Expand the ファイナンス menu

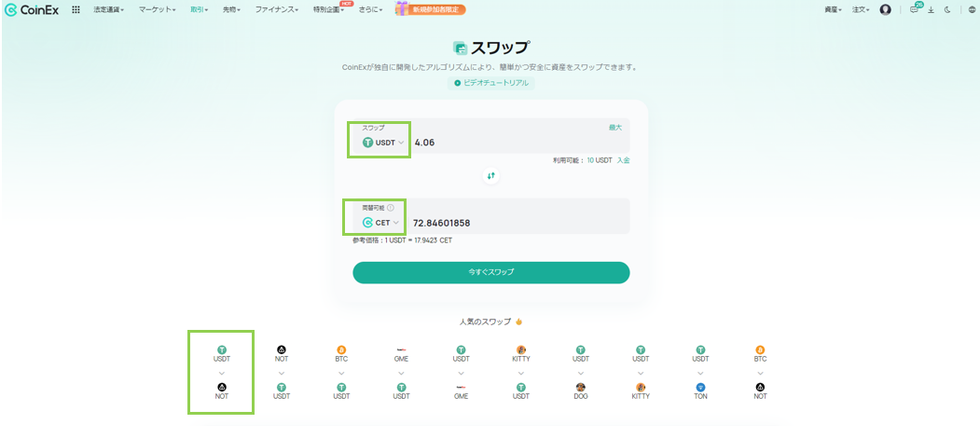pyautogui.click(x=277, y=10)
